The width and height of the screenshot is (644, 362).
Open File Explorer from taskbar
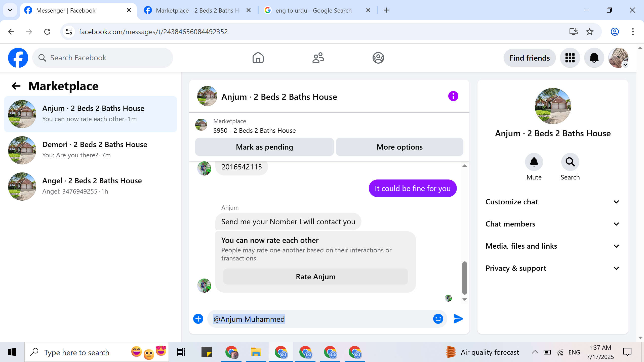pos(256,352)
